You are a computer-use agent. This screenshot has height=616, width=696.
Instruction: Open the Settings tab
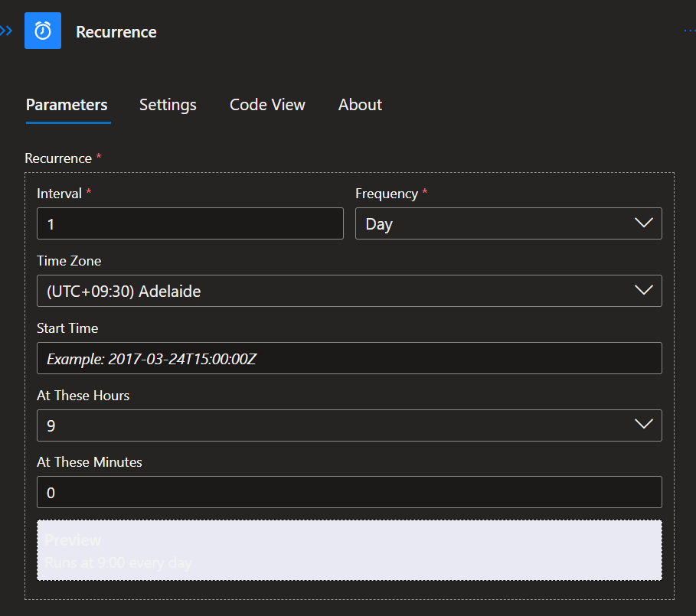pos(168,105)
